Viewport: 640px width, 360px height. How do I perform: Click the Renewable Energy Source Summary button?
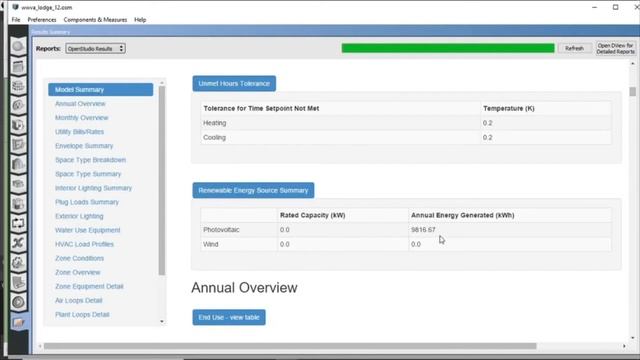253,190
